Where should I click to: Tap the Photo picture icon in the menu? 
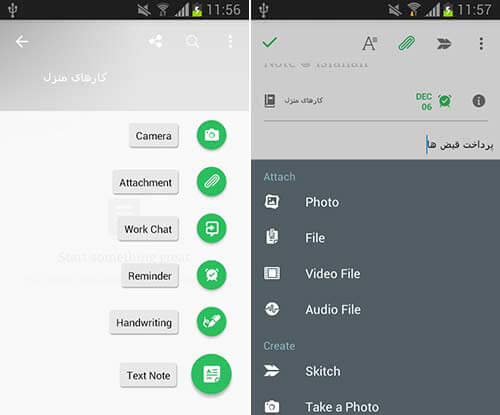click(272, 202)
